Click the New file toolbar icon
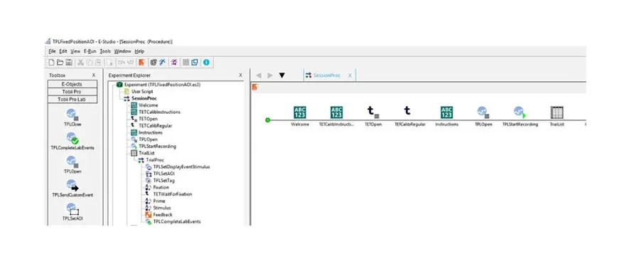The width and height of the screenshot is (644, 269). click(51, 62)
